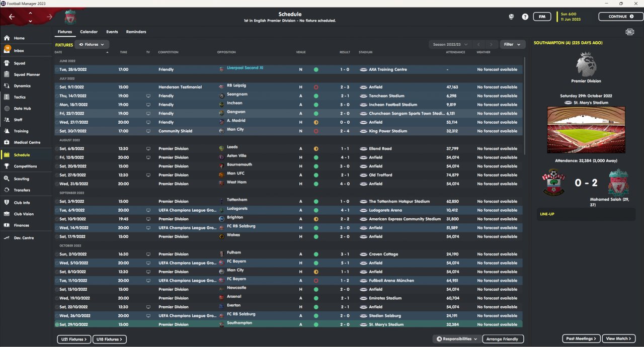Click View Match
644x347 pixels.
coord(619,338)
